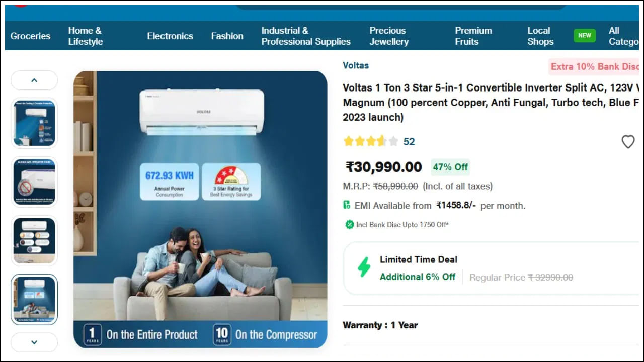Open the Fashion category
The width and height of the screenshot is (644, 362).
[227, 36]
